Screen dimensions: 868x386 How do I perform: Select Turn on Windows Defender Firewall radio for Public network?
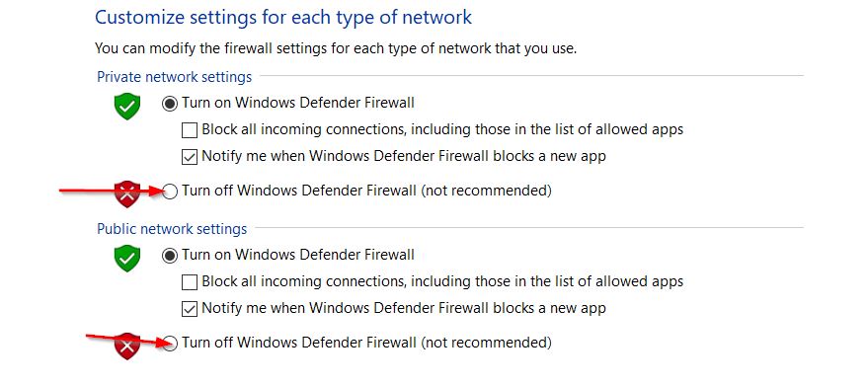click(170, 256)
